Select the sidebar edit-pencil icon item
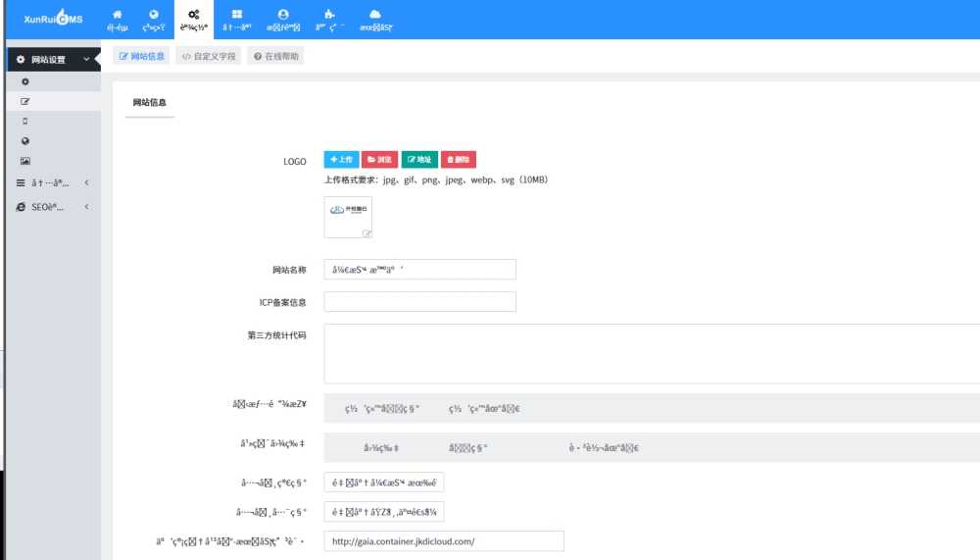Screen dimensions: 980x560 (25, 101)
